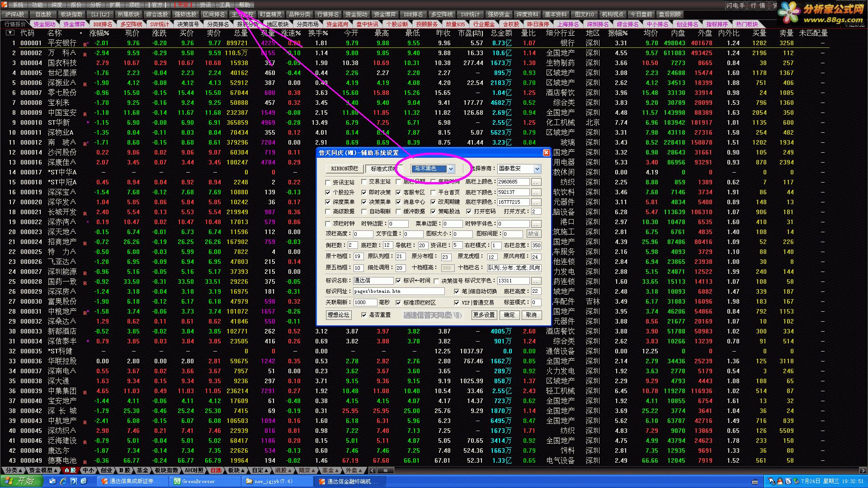Open the 系统 menu
This screenshot has width=868, height=488.
coord(18,5)
